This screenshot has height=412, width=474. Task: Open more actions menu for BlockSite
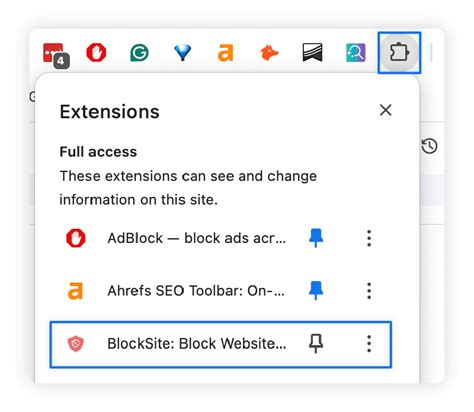tap(369, 344)
